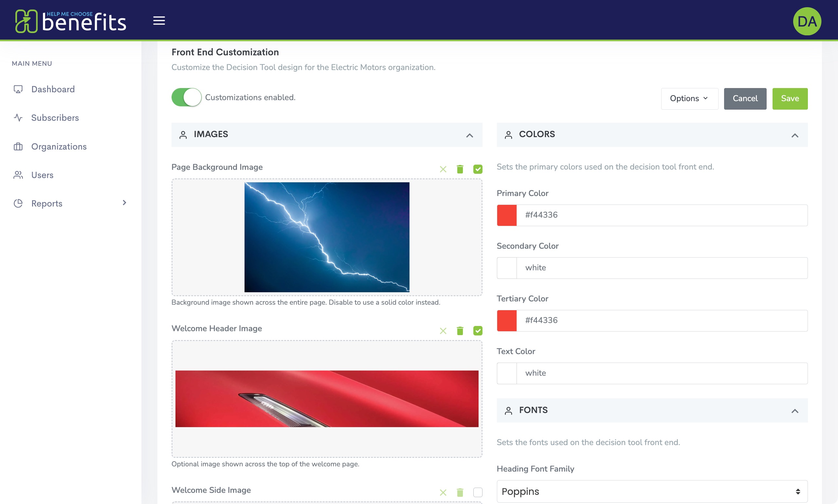The height and width of the screenshot is (504, 838).
Task: Collapse the COLORS section chevron
Action: 794,135
